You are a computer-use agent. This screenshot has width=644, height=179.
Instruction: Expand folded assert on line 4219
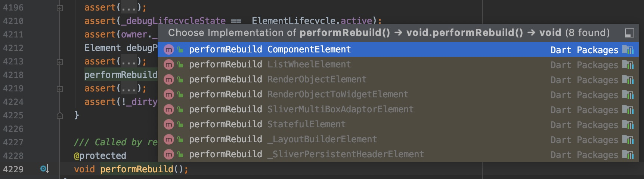click(x=60, y=89)
